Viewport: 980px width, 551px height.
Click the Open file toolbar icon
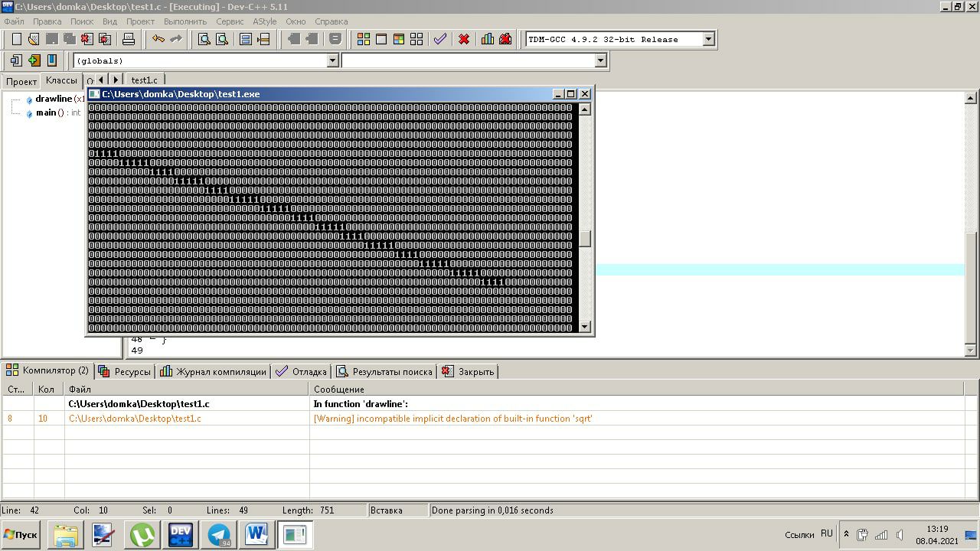34,39
